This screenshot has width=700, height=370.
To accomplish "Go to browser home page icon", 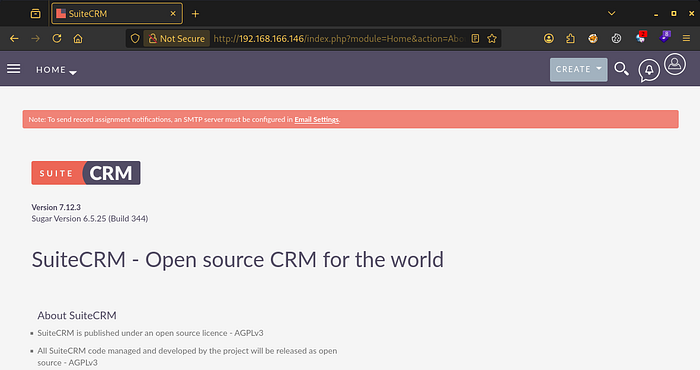I will tap(78, 39).
